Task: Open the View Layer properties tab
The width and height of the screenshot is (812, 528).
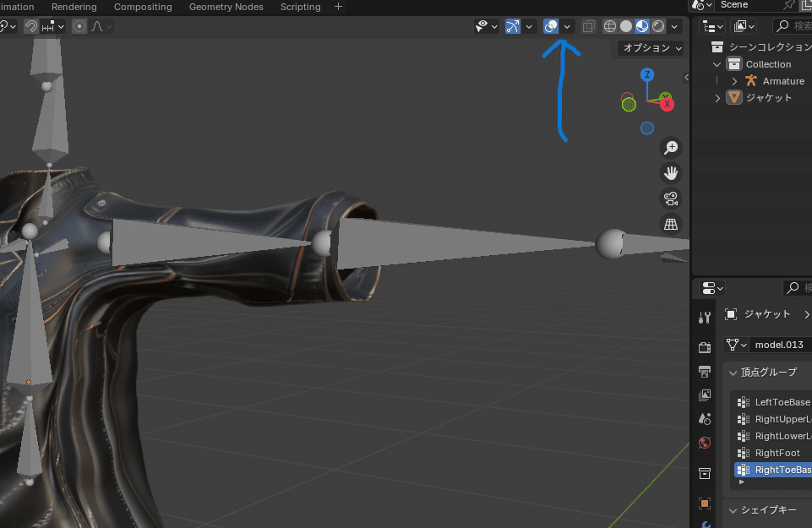Action: tap(705, 395)
